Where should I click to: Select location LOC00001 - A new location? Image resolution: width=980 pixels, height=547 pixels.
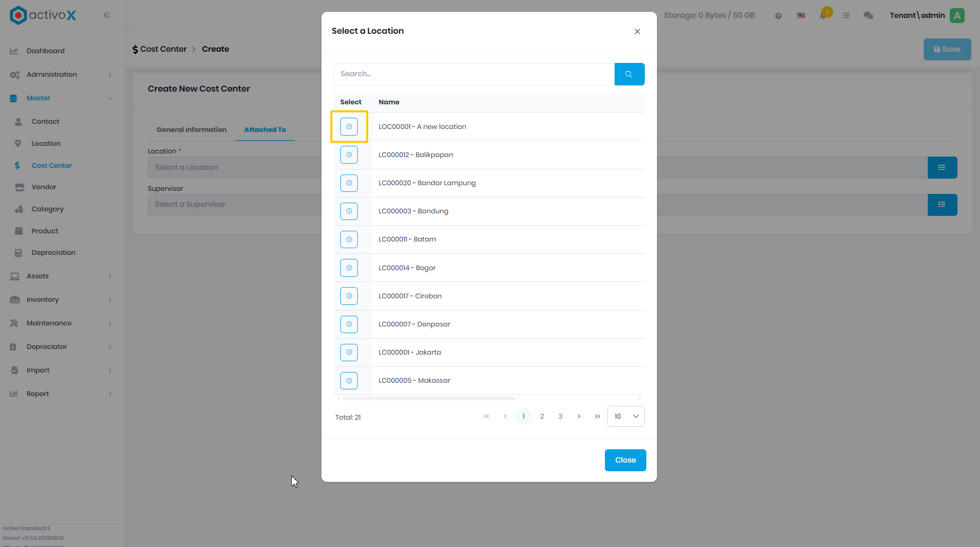[349, 126]
